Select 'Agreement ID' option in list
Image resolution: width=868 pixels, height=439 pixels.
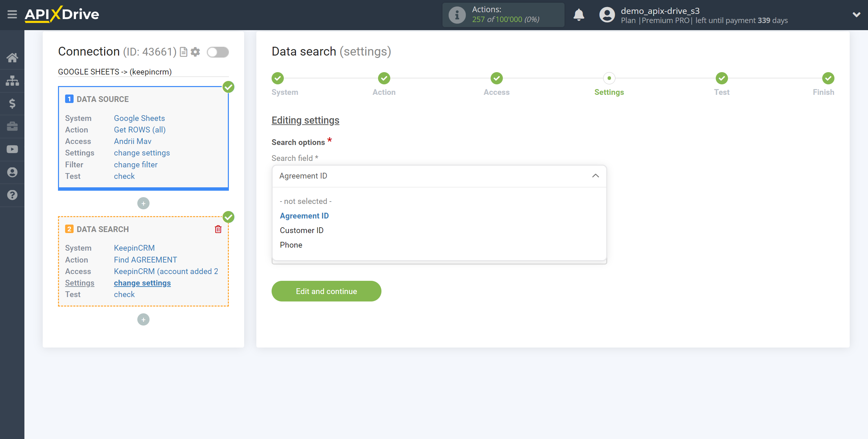pyautogui.click(x=304, y=216)
